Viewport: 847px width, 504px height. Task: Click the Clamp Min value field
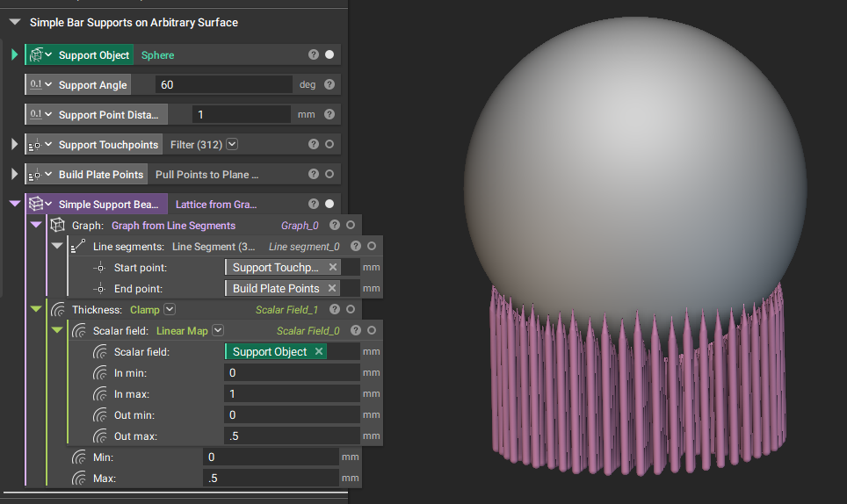click(x=271, y=457)
